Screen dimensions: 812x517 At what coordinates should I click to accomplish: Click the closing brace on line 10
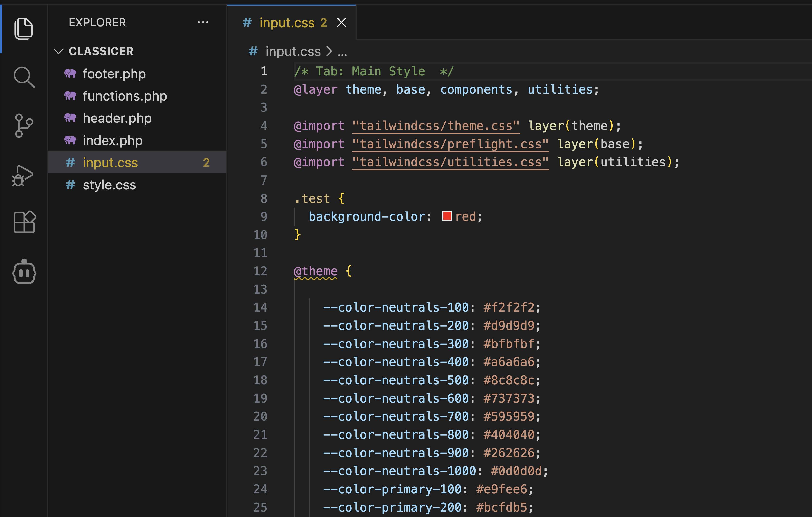(297, 235)
